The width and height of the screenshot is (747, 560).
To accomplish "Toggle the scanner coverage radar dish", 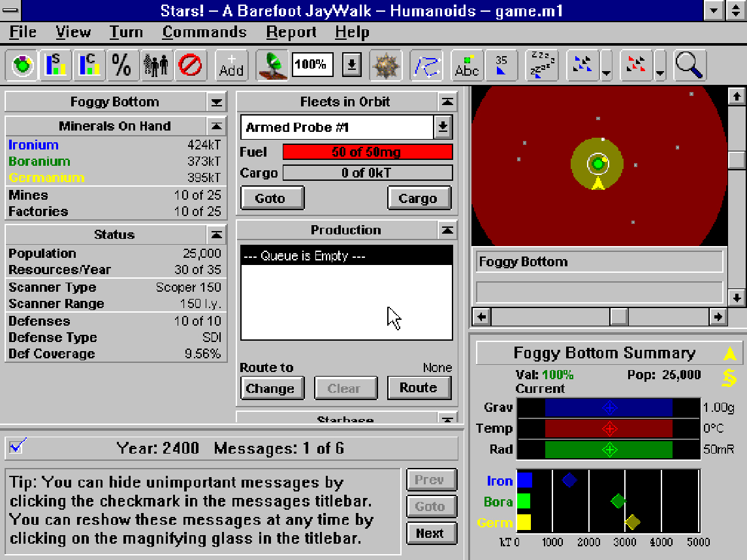I will [272, 65].
